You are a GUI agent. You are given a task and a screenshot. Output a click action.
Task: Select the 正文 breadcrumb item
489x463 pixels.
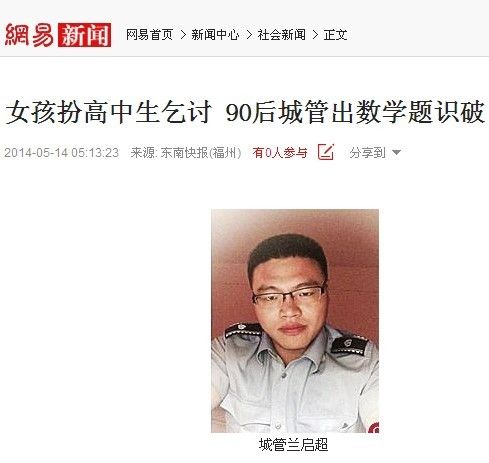335,35
